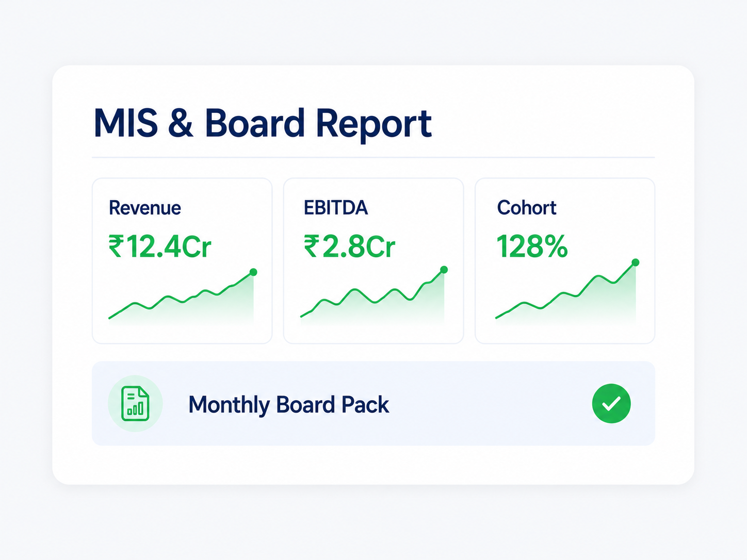Click the Cohort chart endpoint dot
This screenshot has width=747, height=560.
tap(636, 262)
